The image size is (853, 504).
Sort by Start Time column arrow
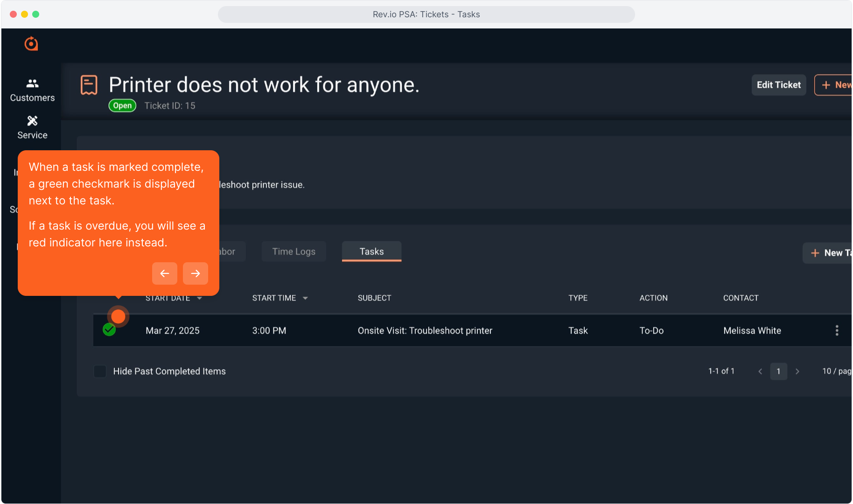click(305, 298)
